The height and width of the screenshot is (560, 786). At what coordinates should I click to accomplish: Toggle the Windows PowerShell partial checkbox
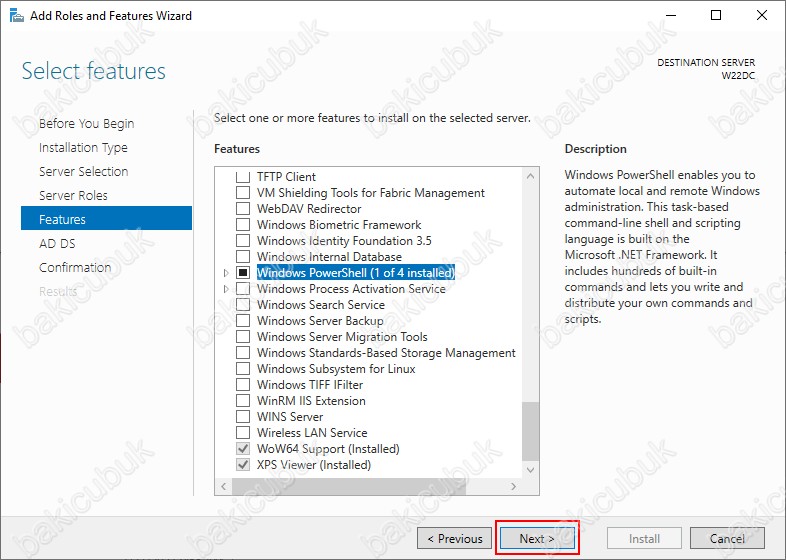coord(243,273)
